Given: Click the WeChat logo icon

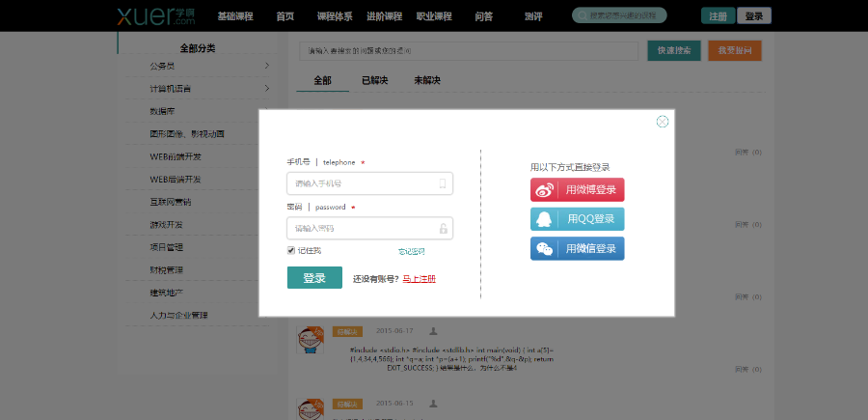Looking at the screenshot, I should point(544,249).
